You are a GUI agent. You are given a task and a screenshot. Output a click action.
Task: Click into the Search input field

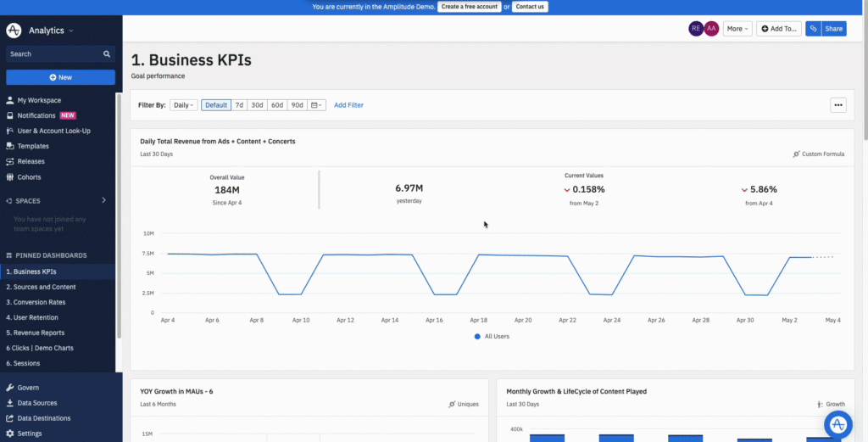[x=53, y=54]
